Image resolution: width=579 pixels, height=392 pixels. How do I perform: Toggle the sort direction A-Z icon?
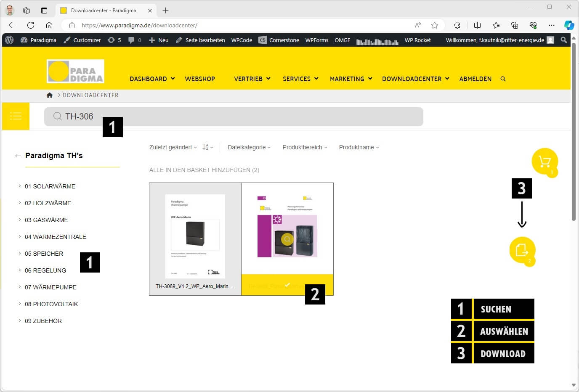pos(207,147)
